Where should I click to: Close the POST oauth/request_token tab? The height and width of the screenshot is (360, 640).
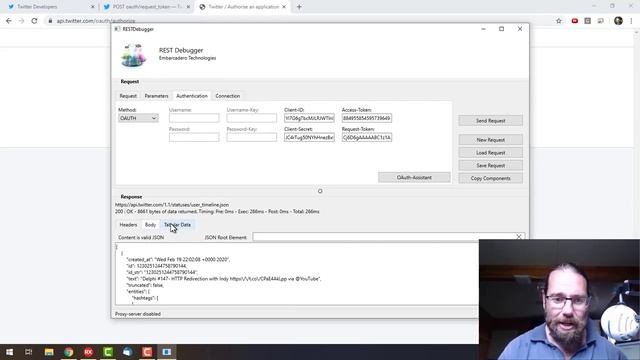pos(188,7)
